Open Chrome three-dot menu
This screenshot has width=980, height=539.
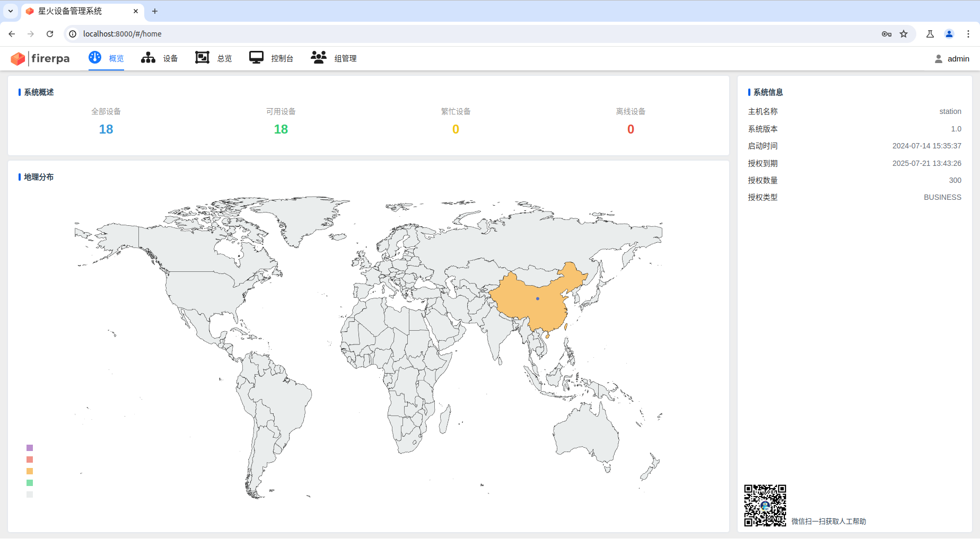click(968, 34)
